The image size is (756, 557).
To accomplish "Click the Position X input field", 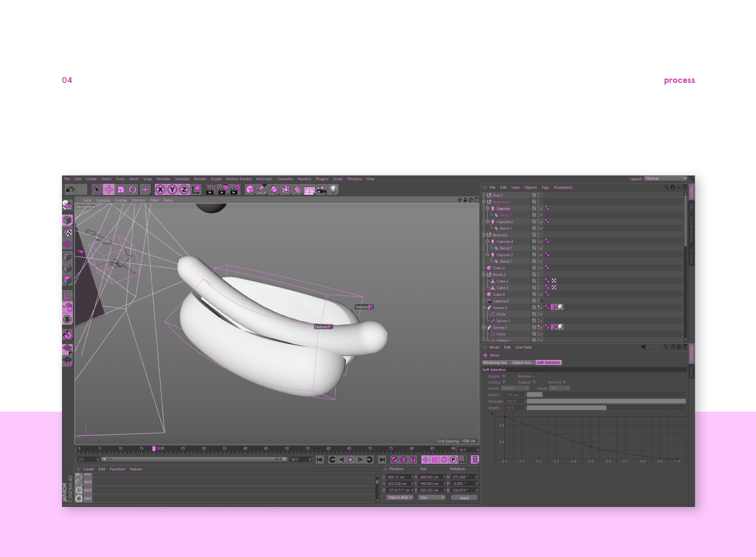I will [x=398, y=477].
